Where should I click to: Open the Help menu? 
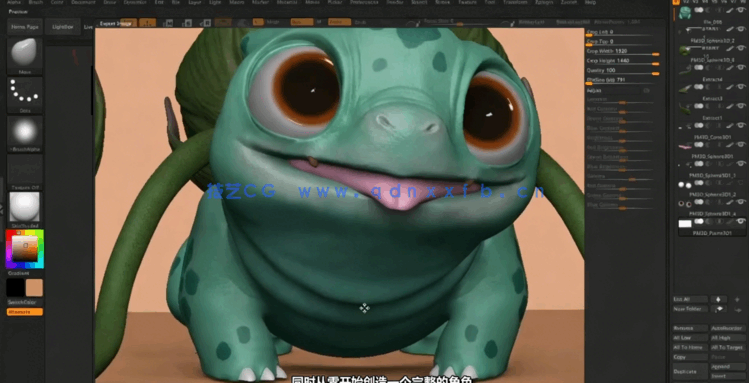coord(590,2)
